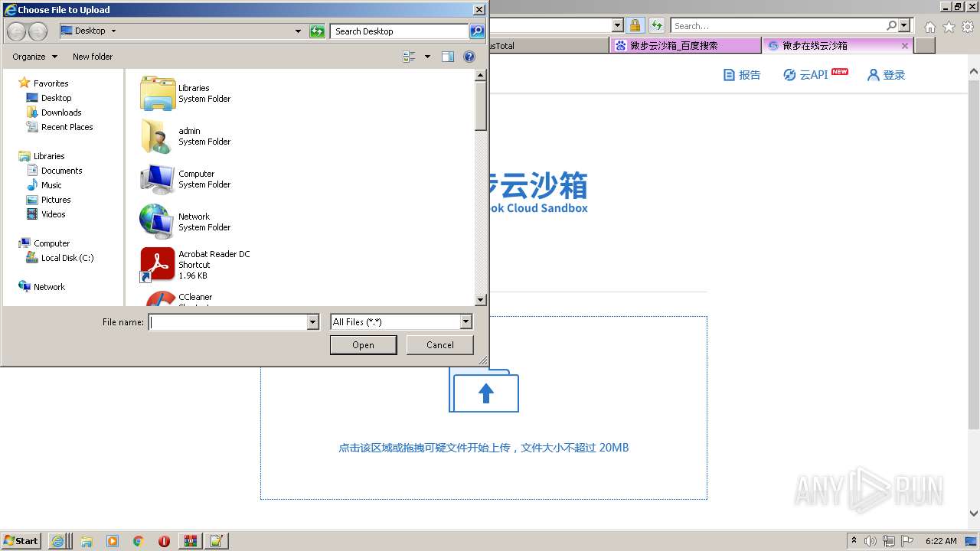Image resolution: width=980 pixels, height=551 pixels.
Task: Expand the File name history dropdown
Action: point(312,322)
